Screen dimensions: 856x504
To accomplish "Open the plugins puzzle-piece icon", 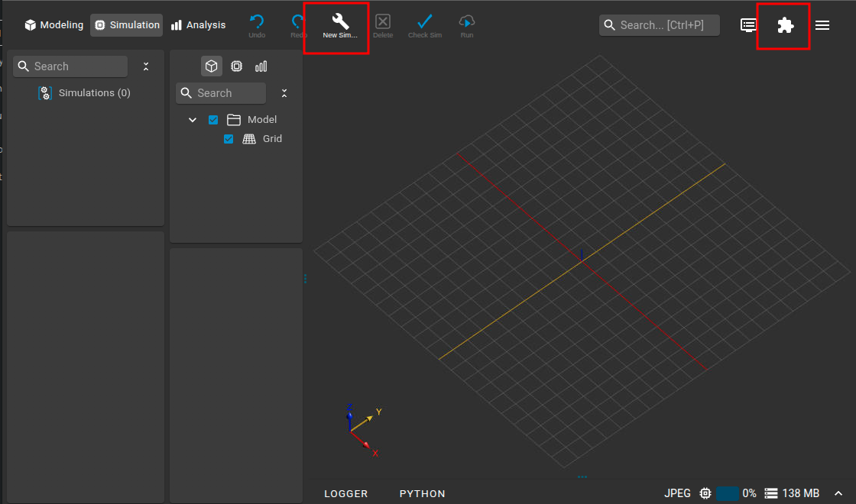I will tap(785, 25).
